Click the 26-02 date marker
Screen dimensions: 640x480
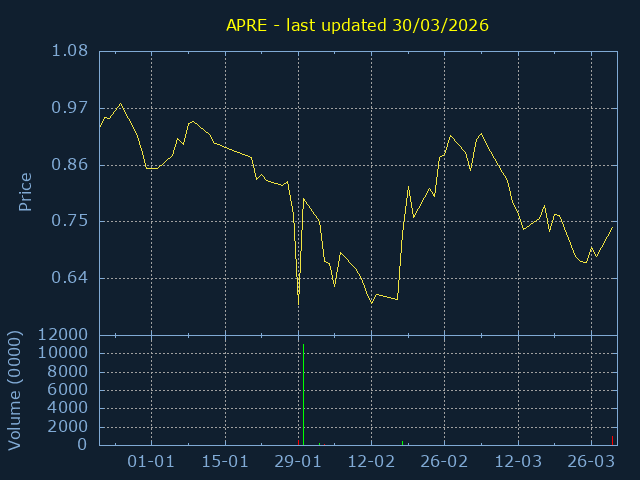point(444,462)
